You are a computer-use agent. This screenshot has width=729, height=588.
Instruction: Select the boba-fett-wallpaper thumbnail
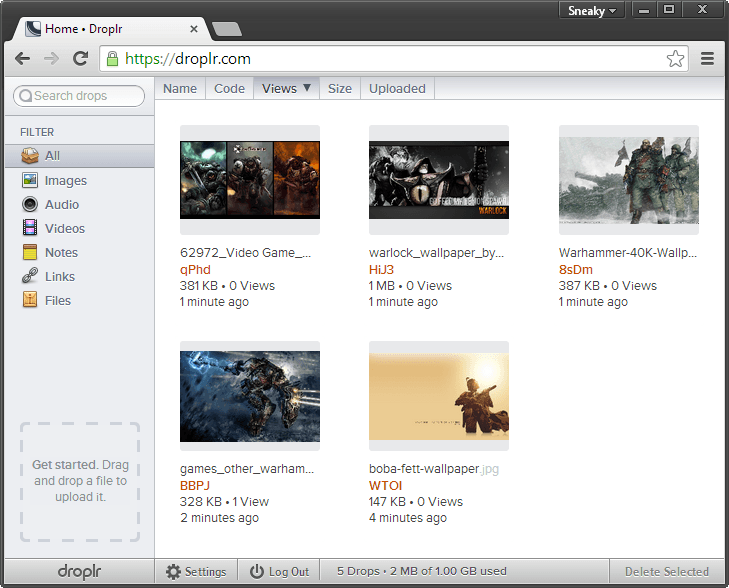click(x=439, y=396)
